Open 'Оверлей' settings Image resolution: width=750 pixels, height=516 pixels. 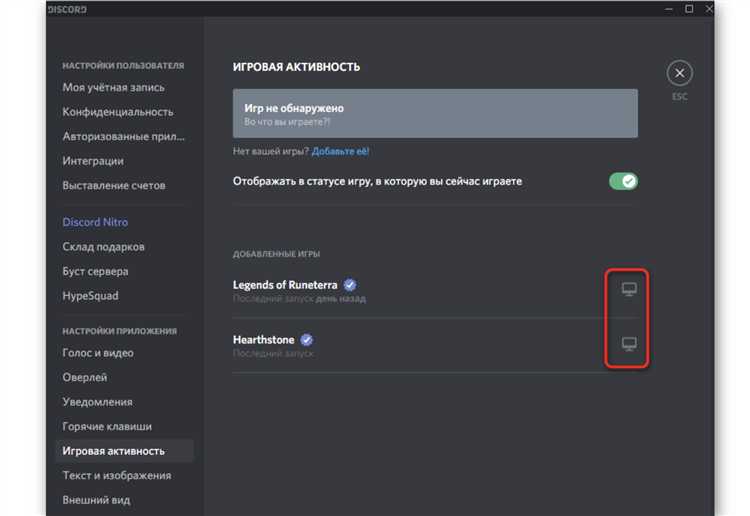85,377
